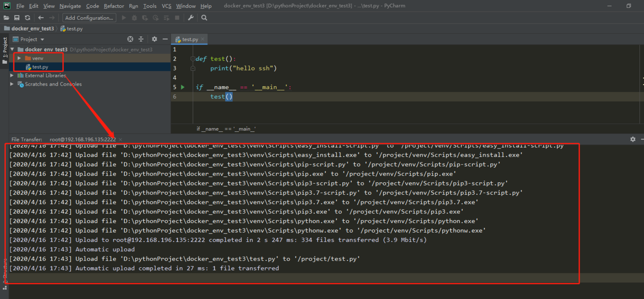644x299 pixels.
Task: Click the 'Upload file ... test.py' log line
Action: [x=184, y=259]
